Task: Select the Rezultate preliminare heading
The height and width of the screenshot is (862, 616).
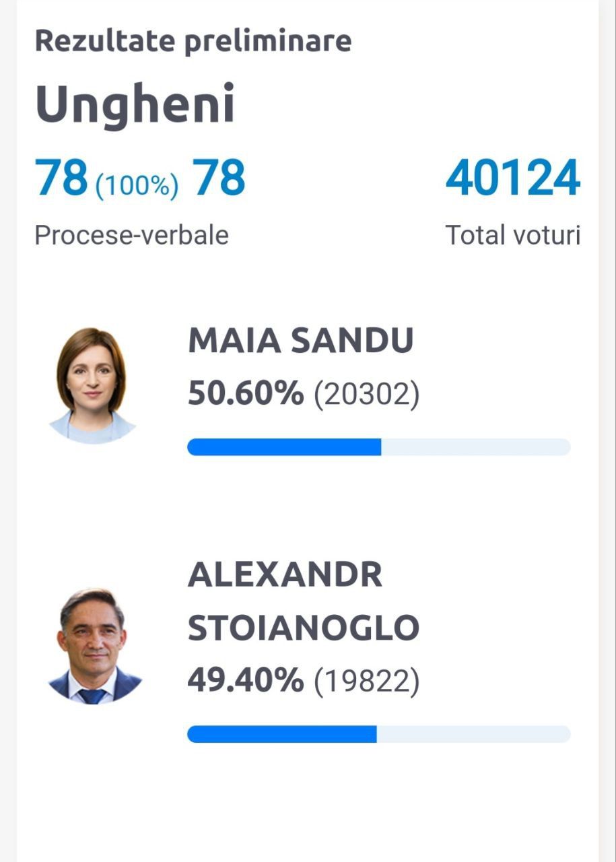Action: click(193, 40)
